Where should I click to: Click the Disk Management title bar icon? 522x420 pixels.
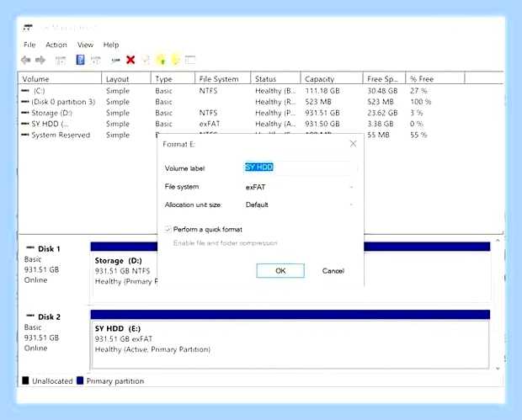click(x=28, y=28)
